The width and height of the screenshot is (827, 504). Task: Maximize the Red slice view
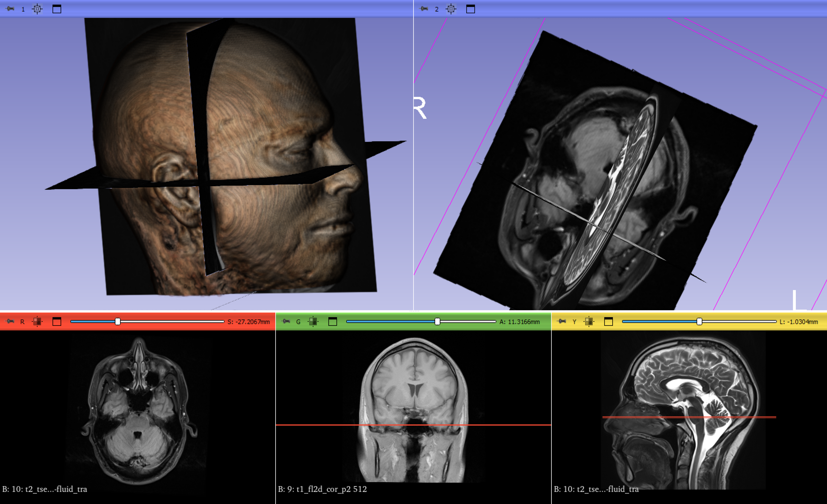point(57,322)
